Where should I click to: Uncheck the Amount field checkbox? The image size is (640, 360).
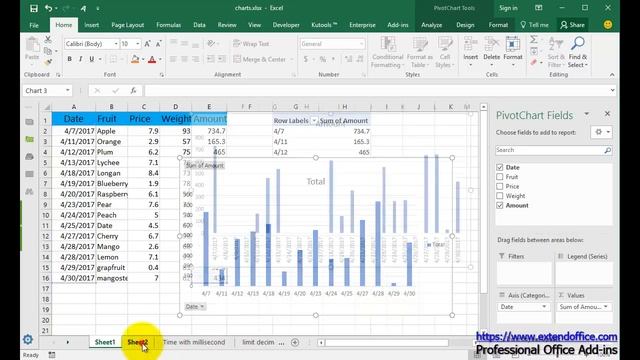click(x=500, y=205)
